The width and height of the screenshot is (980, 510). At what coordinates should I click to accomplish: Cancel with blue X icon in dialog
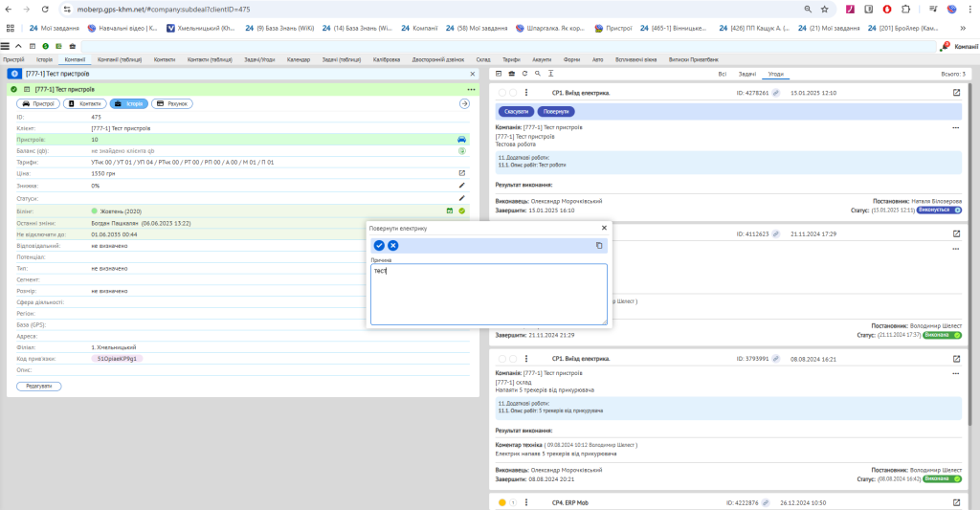[392, 246]
